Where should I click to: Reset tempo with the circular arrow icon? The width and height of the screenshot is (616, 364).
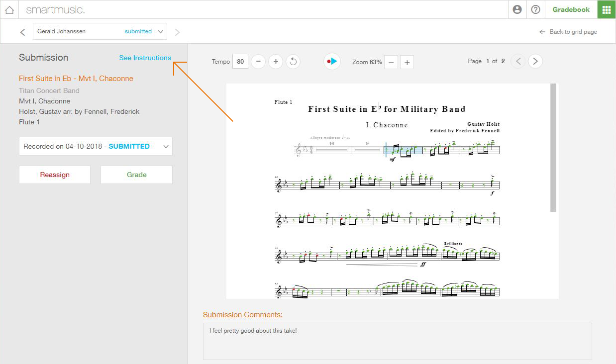click(293, 62)
